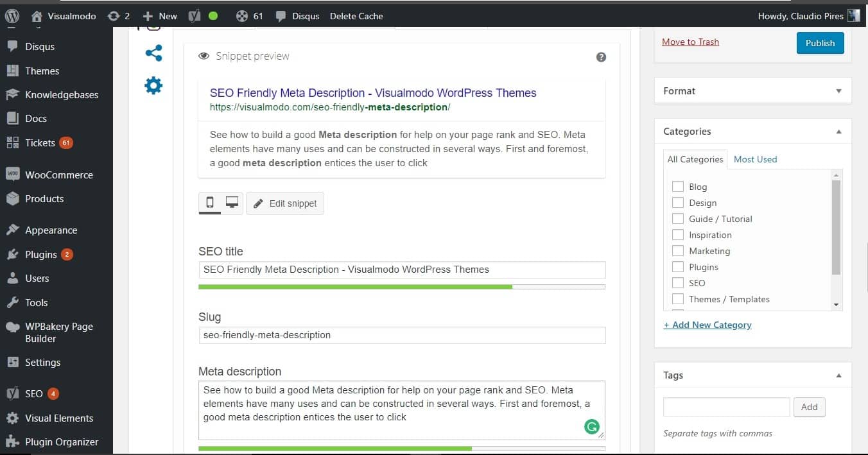Click the + Add New Category link
Viewport: 868px width, 455px height.
pos(707,325)
